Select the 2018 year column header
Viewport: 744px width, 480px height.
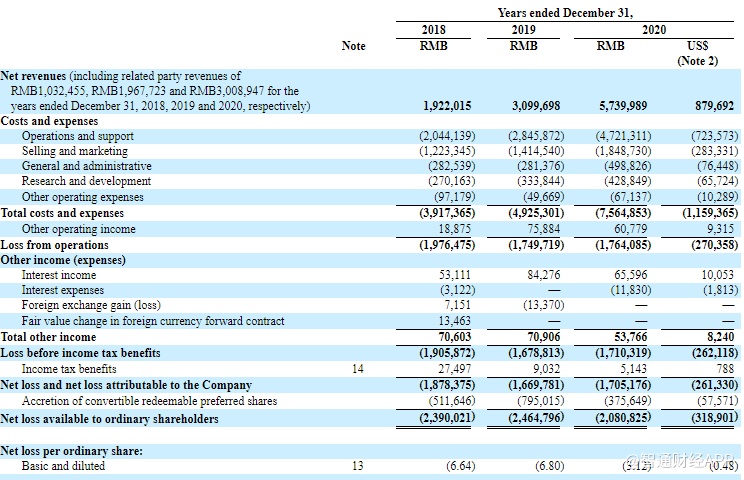click(x=436, y=31)
